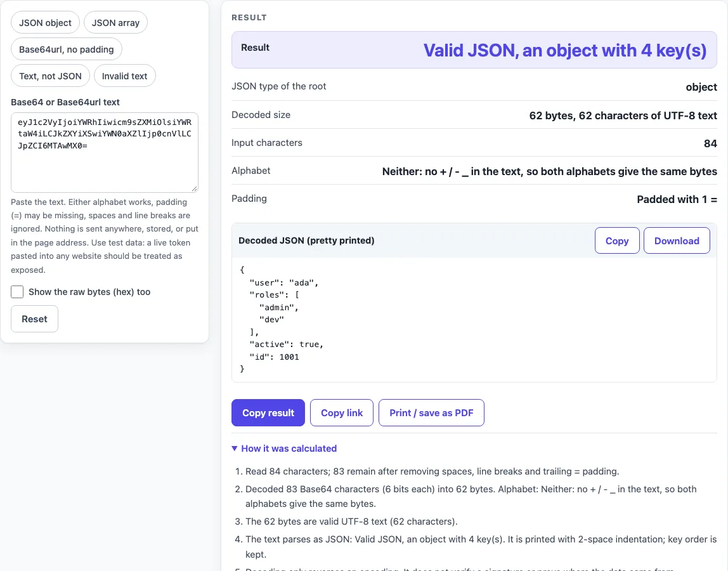Reset the decoder form
The width and height of the screenshot is (728, 571).
pyautogui.click(x=34, y=318)
